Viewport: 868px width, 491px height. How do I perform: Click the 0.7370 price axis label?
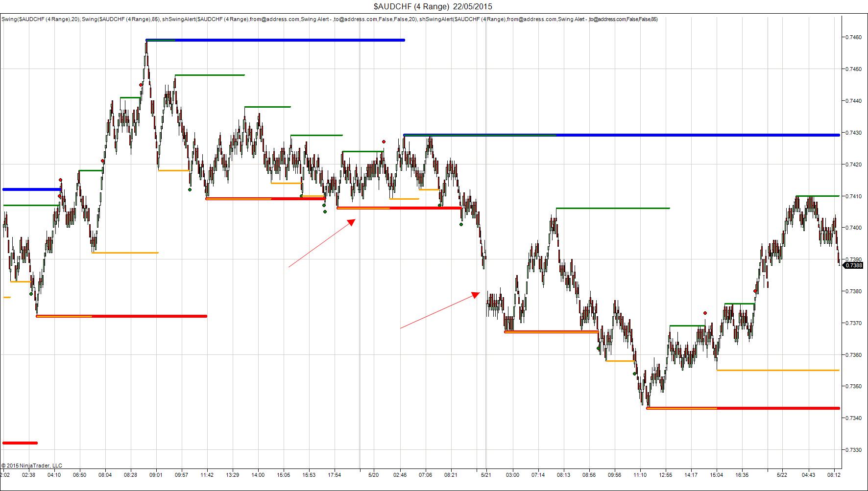coord(853,323)
